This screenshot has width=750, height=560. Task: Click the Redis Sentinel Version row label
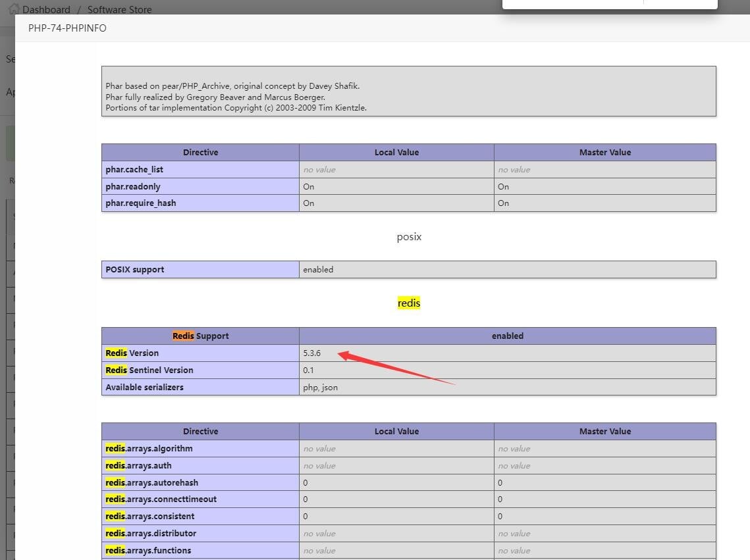click(x=149, y=370)
